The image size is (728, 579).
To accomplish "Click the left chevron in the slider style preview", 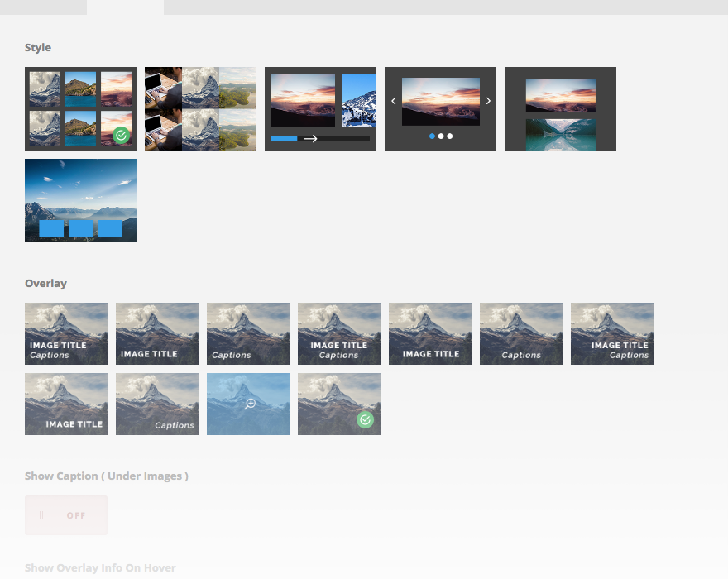I will 393,101.
